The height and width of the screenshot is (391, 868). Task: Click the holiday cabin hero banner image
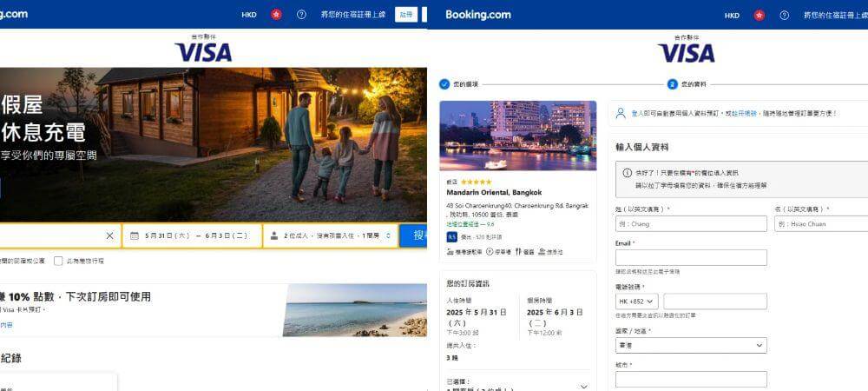(x=214, y=144)
